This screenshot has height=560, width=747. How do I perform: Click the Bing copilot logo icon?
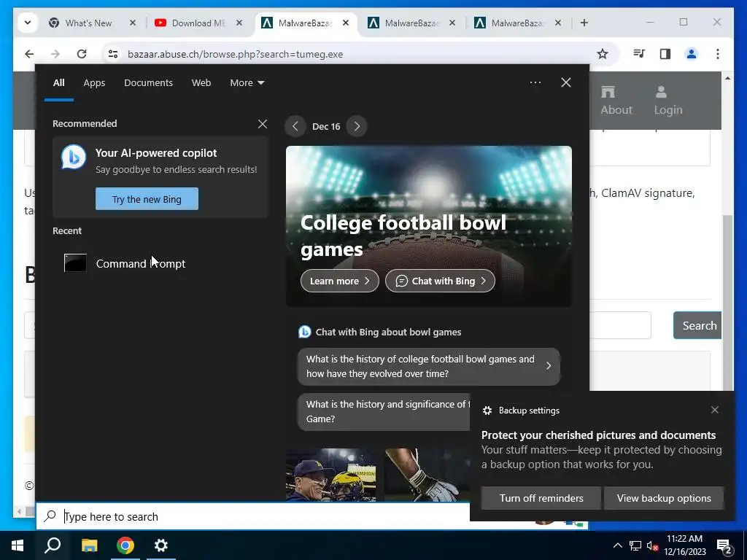pos(74,157)
